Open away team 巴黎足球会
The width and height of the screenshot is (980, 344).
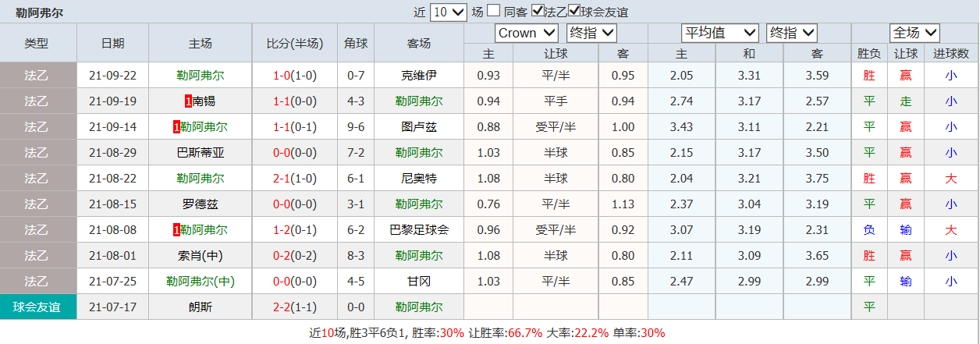point(419,229)
